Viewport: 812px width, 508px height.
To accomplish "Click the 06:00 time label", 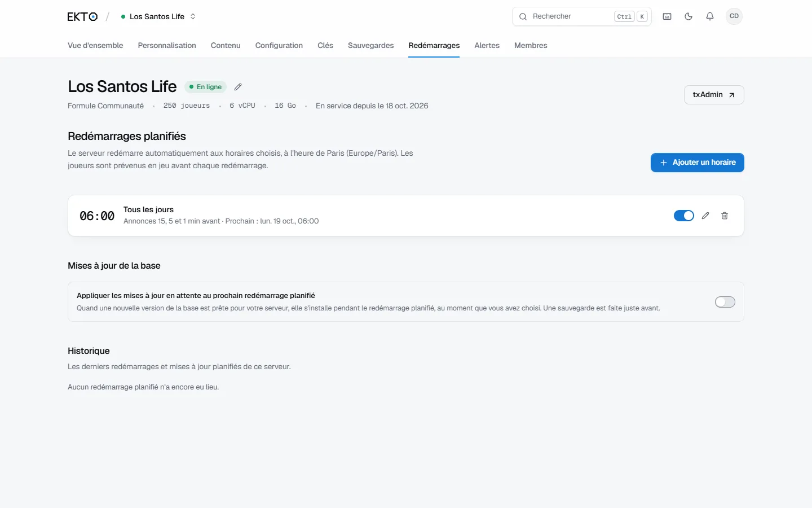I will (x=97, y=216).
